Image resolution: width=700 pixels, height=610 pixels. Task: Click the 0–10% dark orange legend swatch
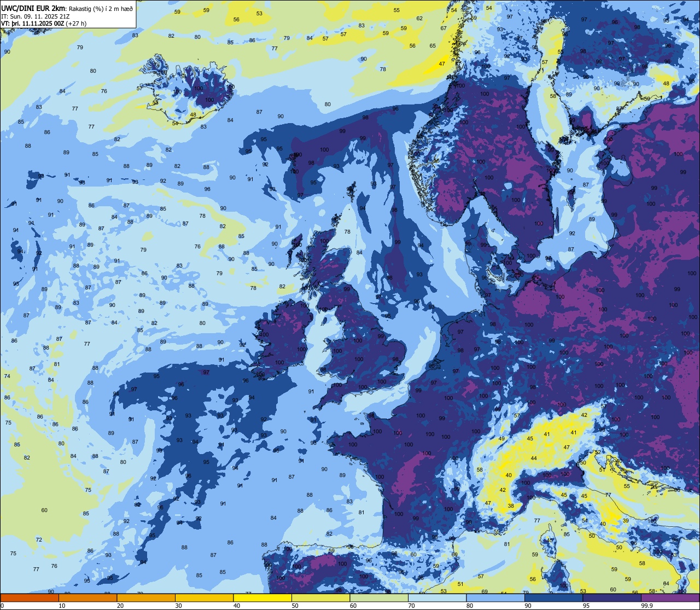click(x=30, y=597)
